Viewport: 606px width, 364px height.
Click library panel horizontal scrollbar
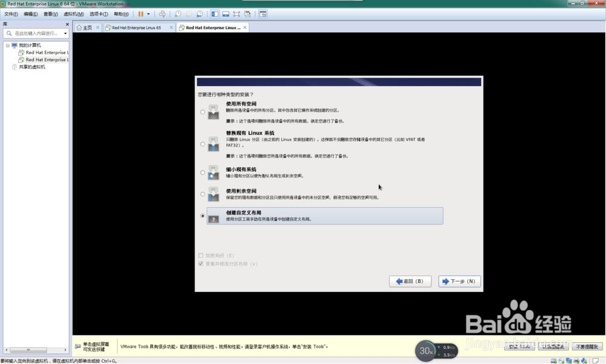point(28,350)
